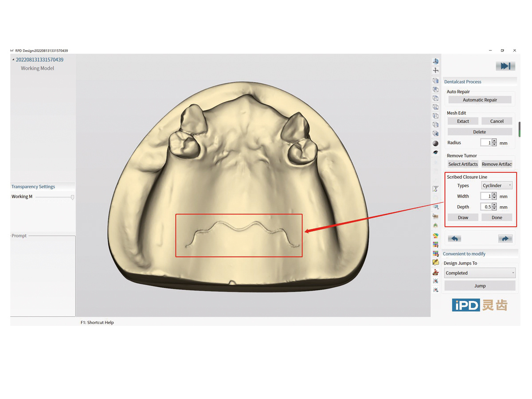
Task: Click the Select Artifacts button
Action: (463, 164)
